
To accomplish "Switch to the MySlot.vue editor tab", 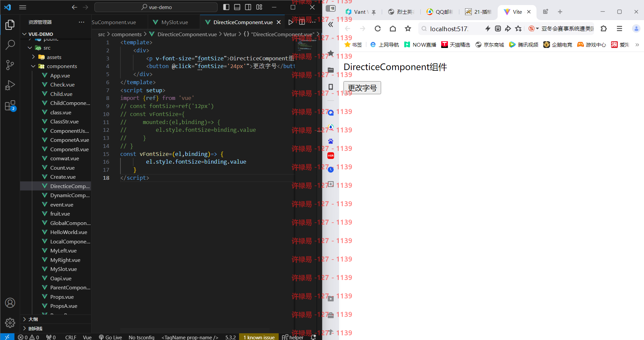I will pos(174,22).
